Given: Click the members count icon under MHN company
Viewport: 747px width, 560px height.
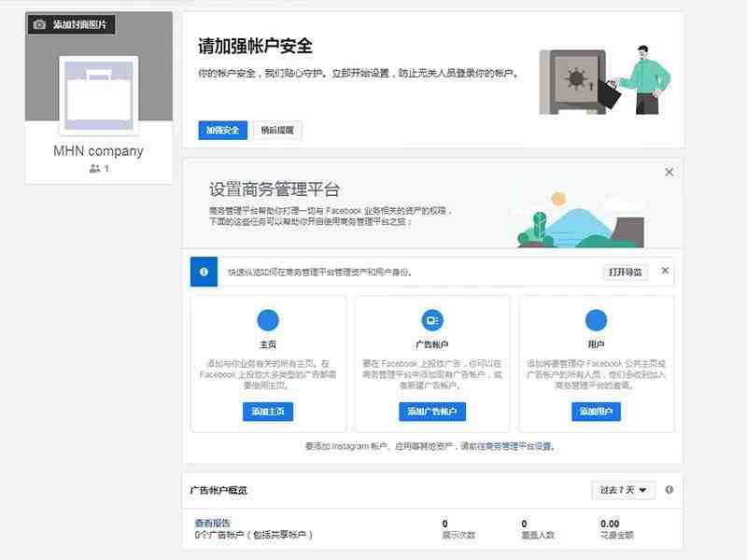Looking at the screenshot, I should click(95, 168).
